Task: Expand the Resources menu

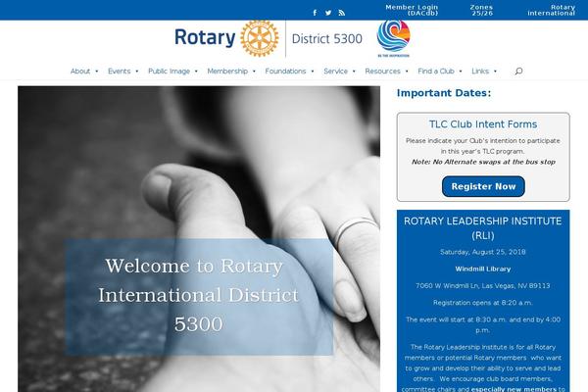Action: point(386,71)
